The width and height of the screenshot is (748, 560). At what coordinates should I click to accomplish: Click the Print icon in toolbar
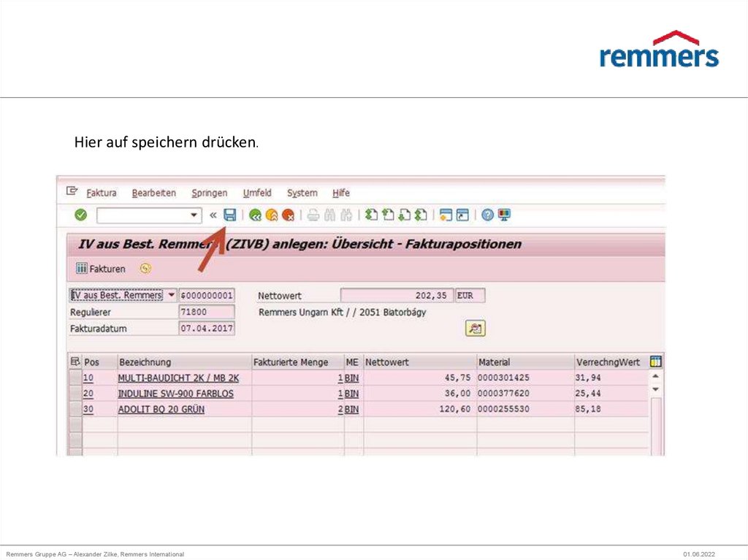[x=313, y=215]
